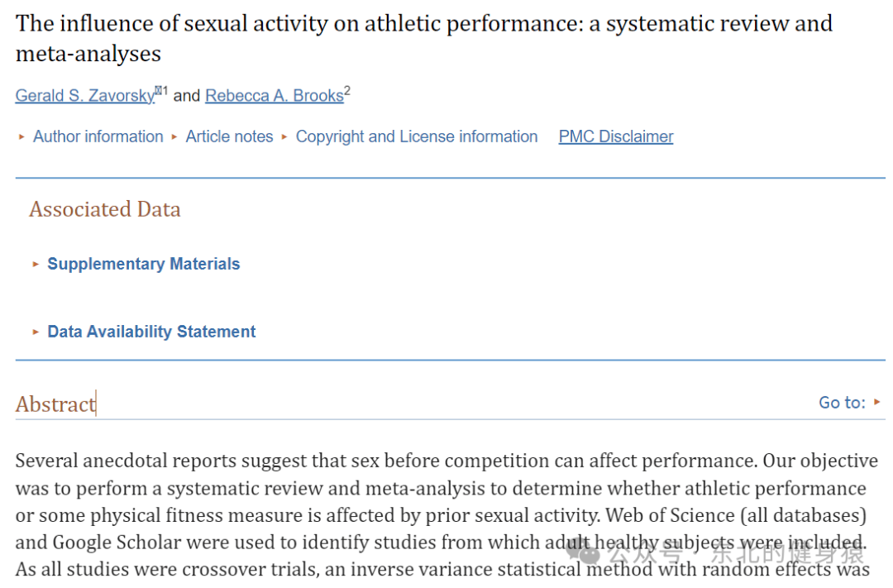The height and width of the screenshot is (588, 893).
Task: Click the article title text
Action: pyautogui.click(x=423, y=38)
